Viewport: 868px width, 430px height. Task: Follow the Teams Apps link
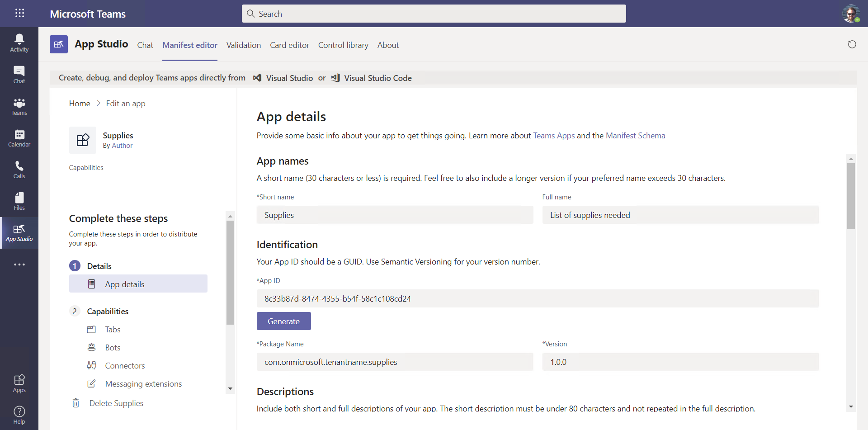tap(554, 136)
